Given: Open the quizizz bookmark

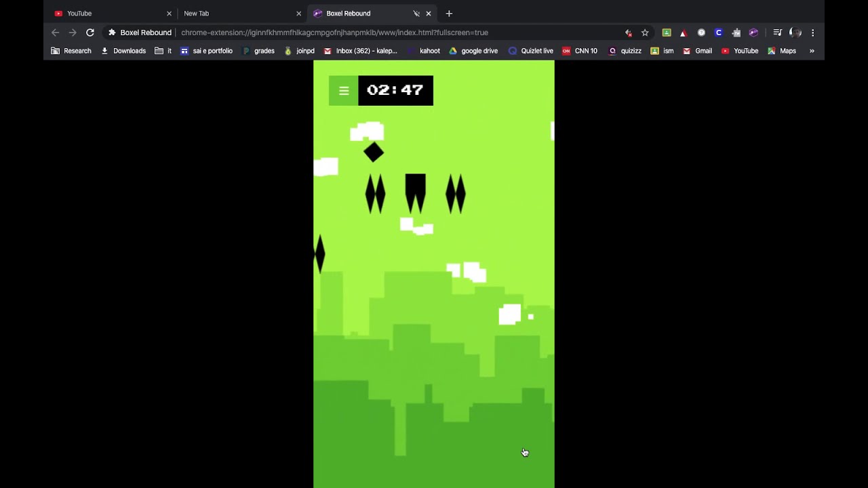Looking at the screenshot, I should [625, 51].
